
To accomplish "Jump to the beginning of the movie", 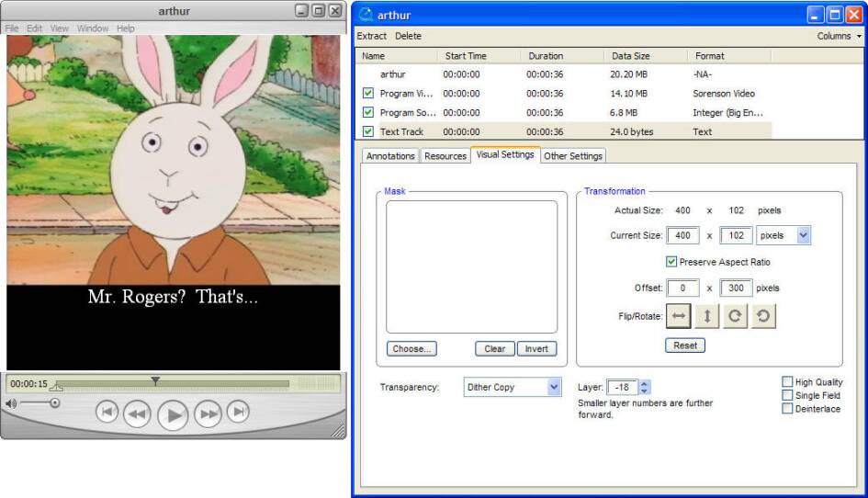I will (107, 412).
